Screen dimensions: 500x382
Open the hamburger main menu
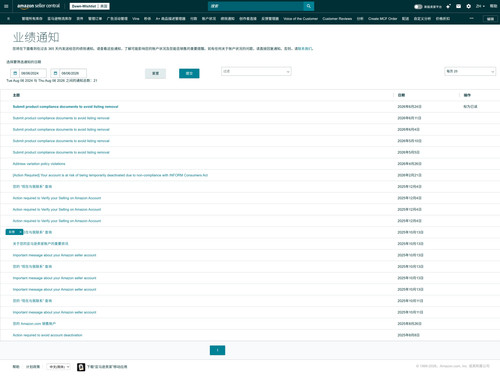(x=6, y=6)
